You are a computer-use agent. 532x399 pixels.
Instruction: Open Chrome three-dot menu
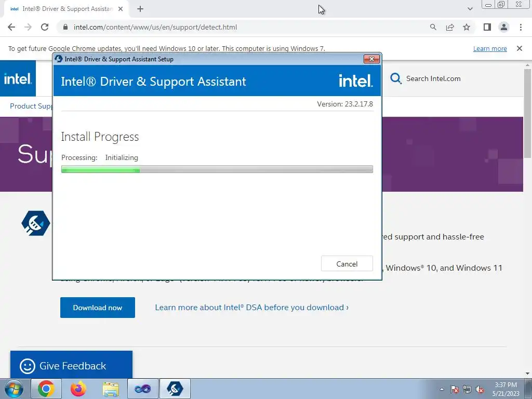521,27
